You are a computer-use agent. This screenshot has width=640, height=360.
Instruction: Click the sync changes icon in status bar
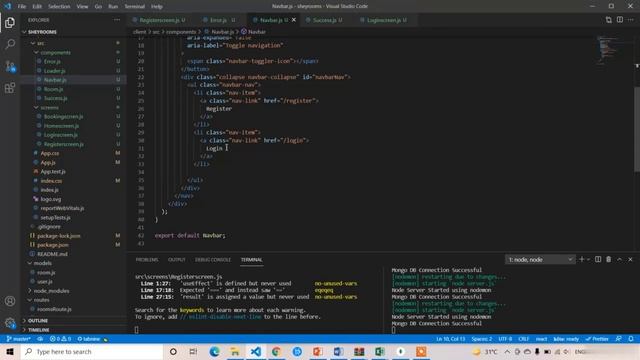[40, 339]
